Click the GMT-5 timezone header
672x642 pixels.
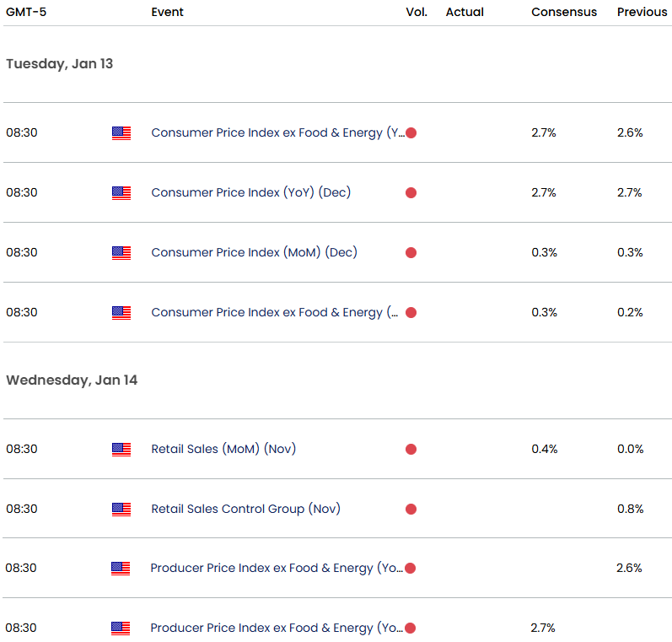point(26,12)
